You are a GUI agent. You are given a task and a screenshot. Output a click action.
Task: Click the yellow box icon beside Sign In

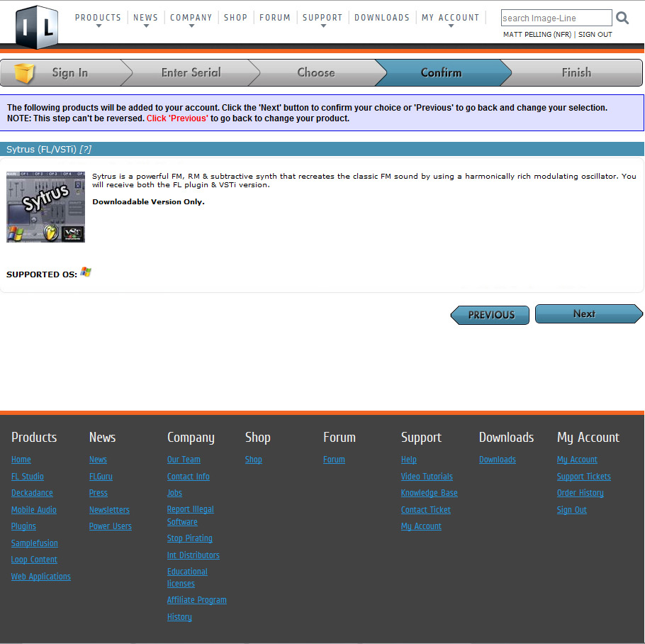point(24,73)
